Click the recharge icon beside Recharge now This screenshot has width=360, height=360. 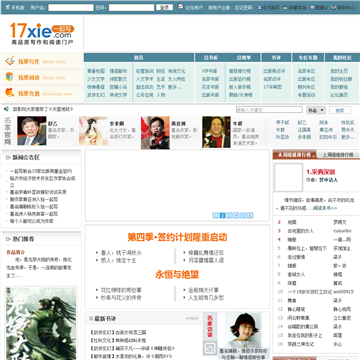coord(10,92)
